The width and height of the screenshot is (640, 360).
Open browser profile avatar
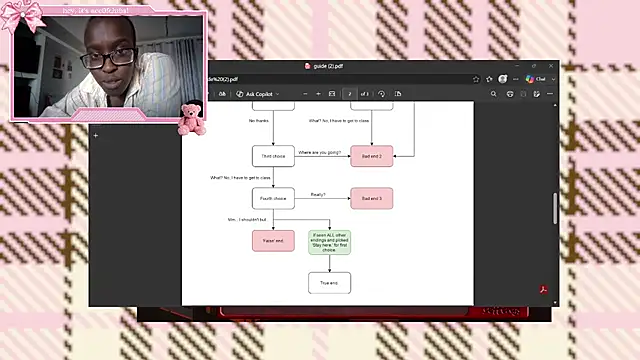pos(502,79)
